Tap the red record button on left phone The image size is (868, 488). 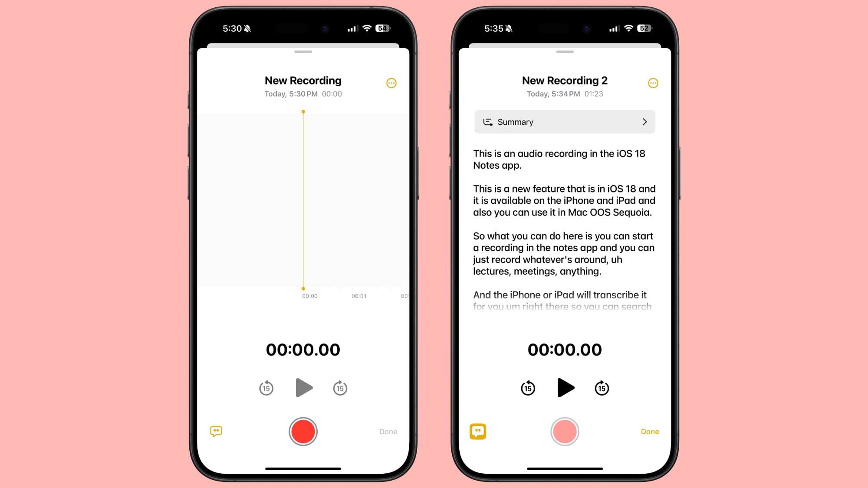click(x=303, y=432)
